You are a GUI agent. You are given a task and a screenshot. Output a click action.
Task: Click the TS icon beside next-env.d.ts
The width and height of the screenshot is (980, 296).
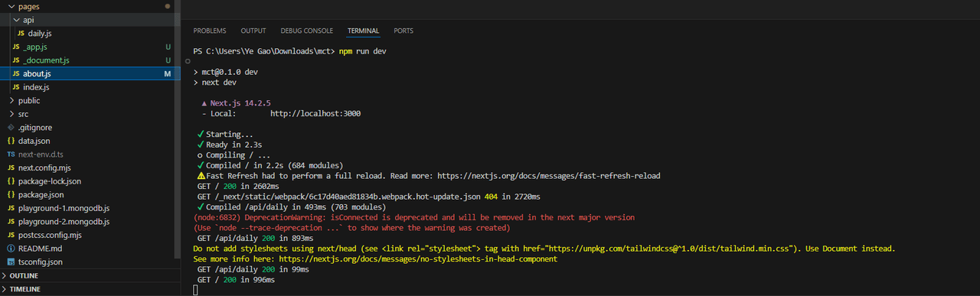(x=11, y=155)
